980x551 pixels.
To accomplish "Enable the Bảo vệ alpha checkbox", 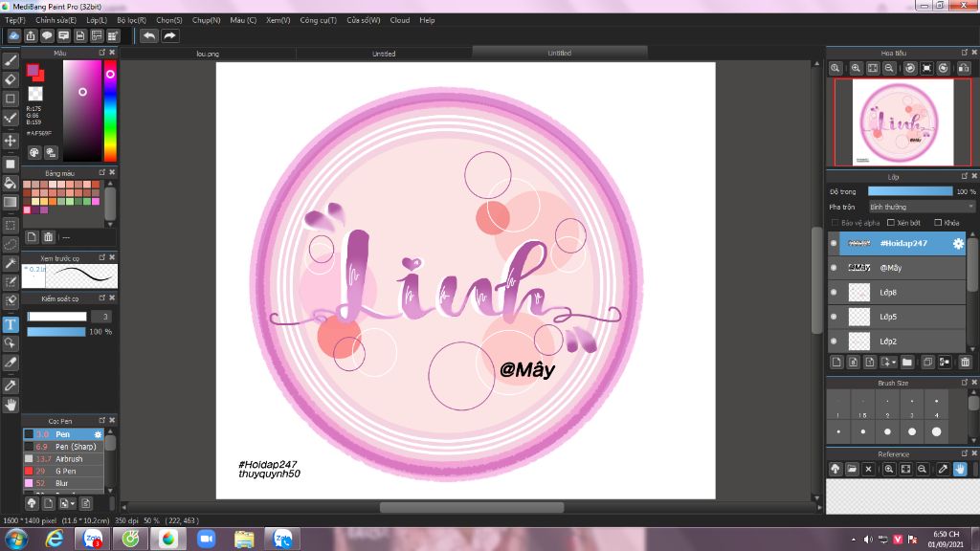I will [835, 222].
